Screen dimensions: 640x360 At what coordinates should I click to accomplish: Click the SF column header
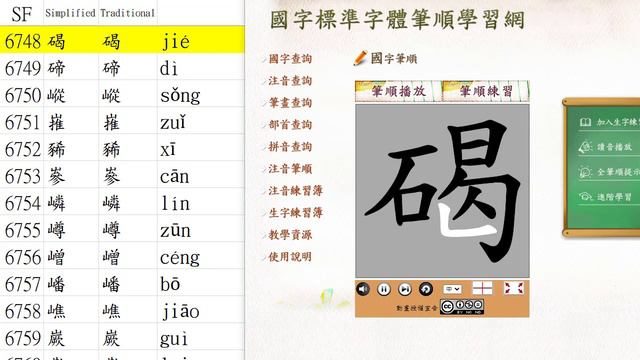pyautogui.click(x=22, y=13)
